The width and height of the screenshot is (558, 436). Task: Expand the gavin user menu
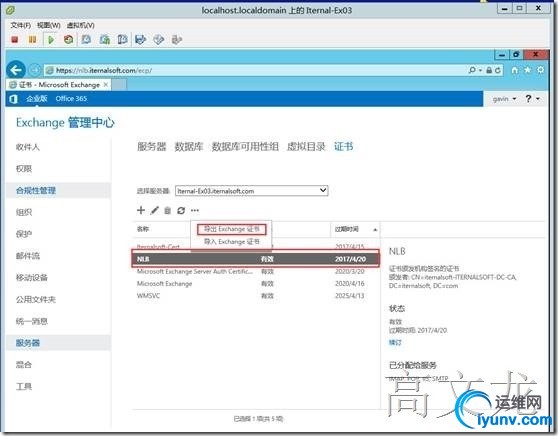504,99
